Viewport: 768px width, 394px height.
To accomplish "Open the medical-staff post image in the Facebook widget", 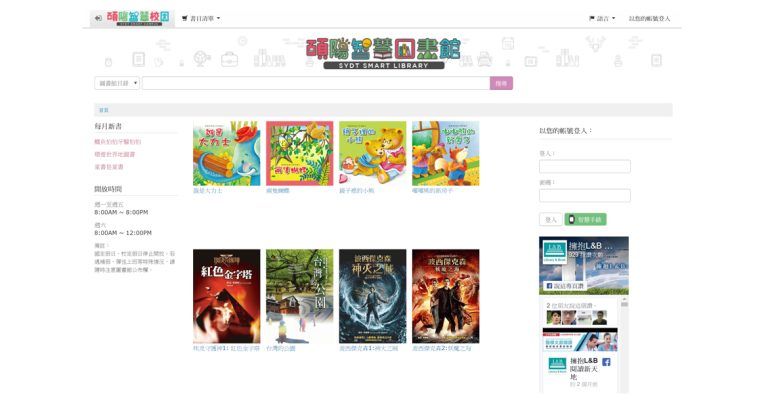I will pos(580,340).
